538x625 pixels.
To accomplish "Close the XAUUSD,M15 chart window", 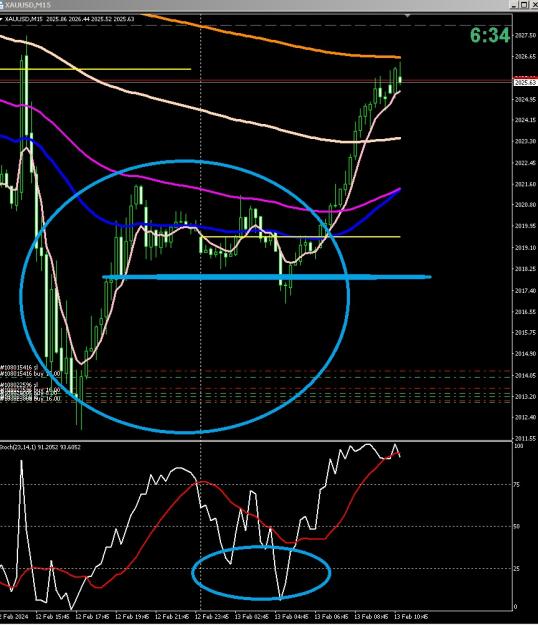I will tap(534, 5).
